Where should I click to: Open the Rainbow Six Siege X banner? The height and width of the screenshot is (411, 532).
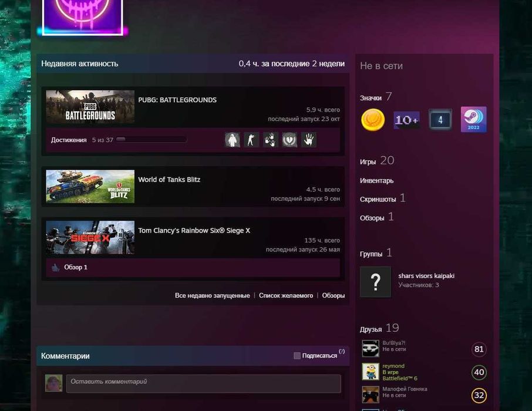(90, 238)
